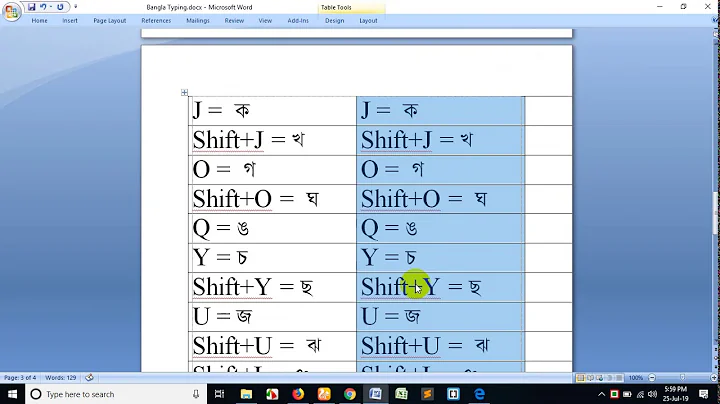The image size is (720, 404).
Task: Open File Explorer from taskbar
Action: pyautogui.click(x=246, y=394)
